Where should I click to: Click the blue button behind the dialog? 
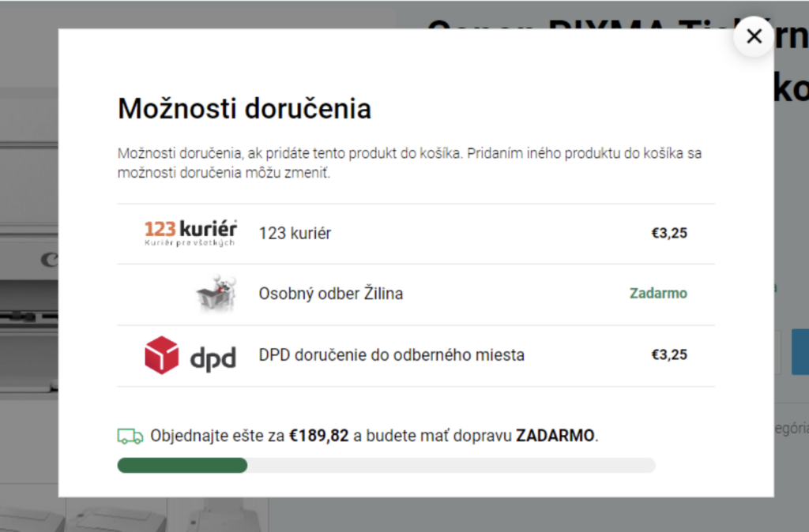click(800, 351)
